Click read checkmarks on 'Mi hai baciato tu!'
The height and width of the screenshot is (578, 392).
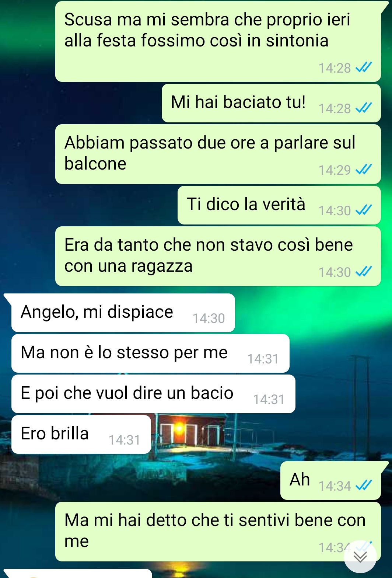coord(363,108)
